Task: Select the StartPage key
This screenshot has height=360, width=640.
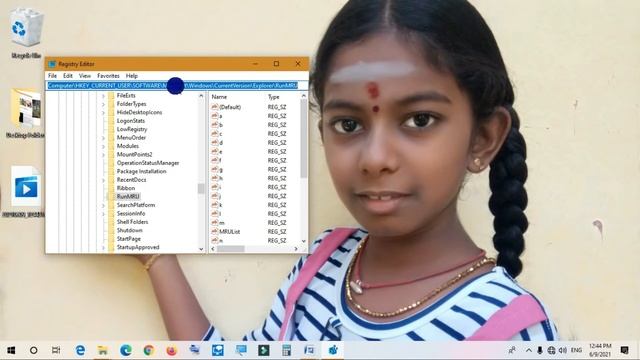Action: coord(129,239)
